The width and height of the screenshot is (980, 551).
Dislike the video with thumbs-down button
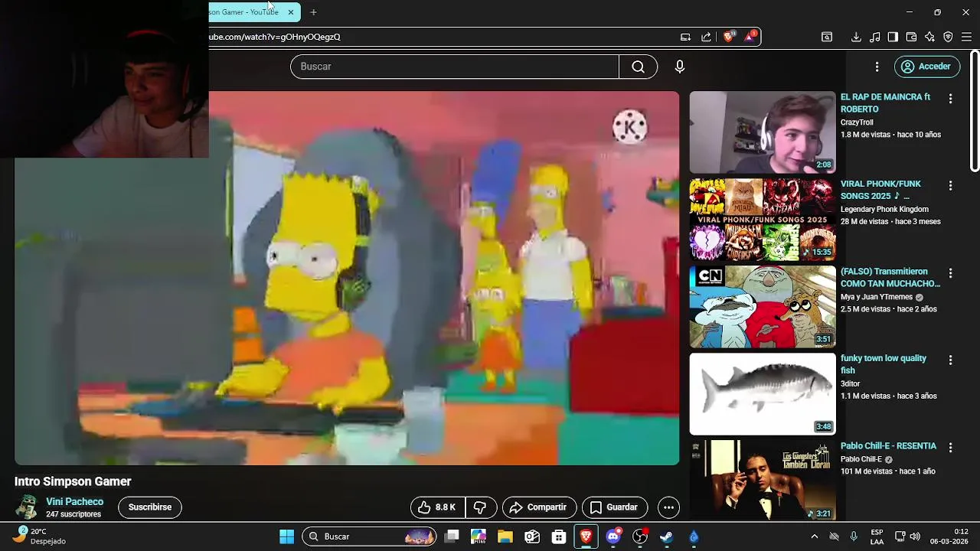[x=481, y=507]
